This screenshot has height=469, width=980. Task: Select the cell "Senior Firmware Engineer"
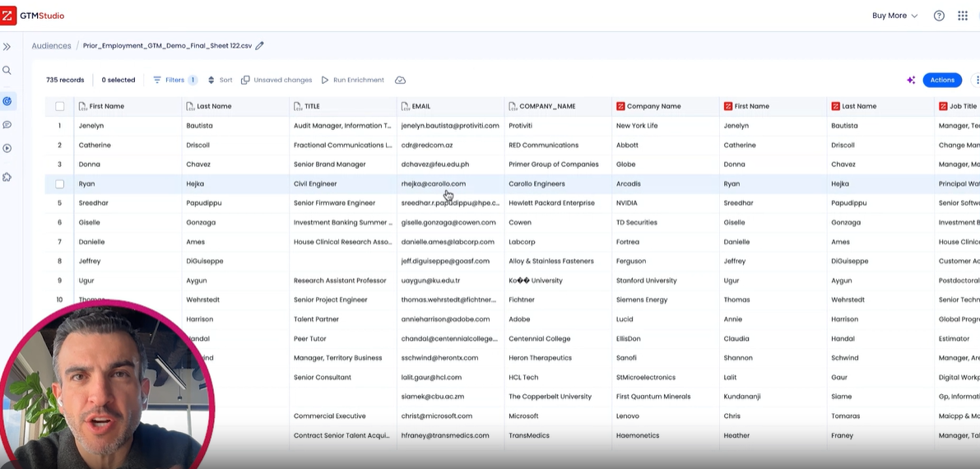[x=342, y=203]
